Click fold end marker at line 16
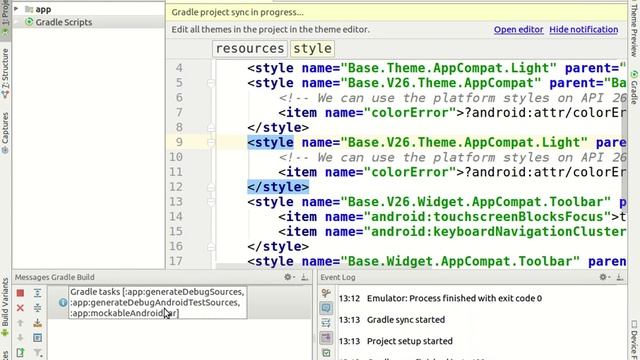Image resolution: width=640 pixels, height=360 pixels. 211,246
